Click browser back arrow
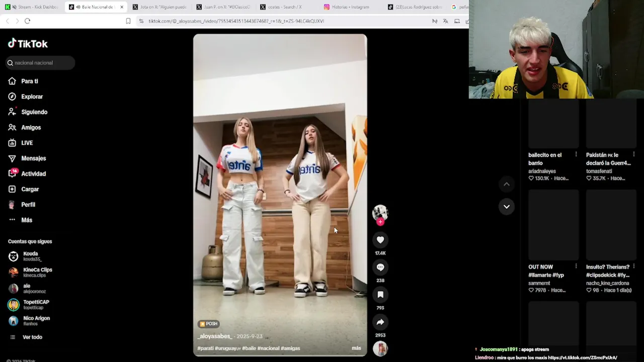 pos(7,21)
